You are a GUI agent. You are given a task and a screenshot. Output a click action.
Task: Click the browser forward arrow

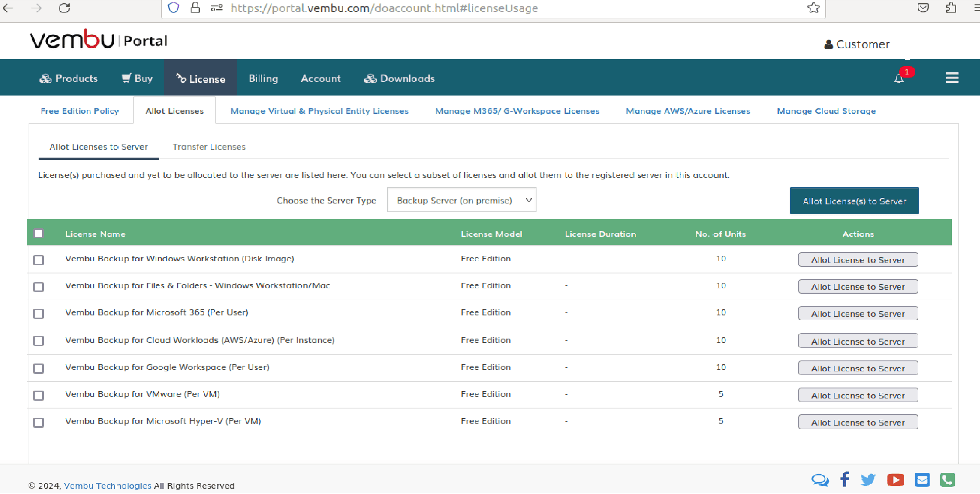click(36, 8)
